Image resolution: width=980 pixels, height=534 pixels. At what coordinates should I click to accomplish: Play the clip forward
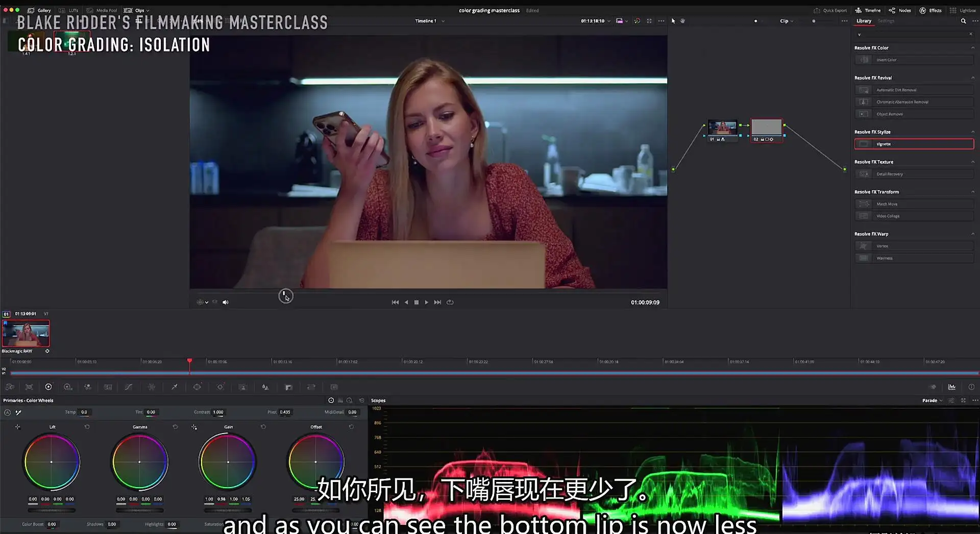[427, 302]
